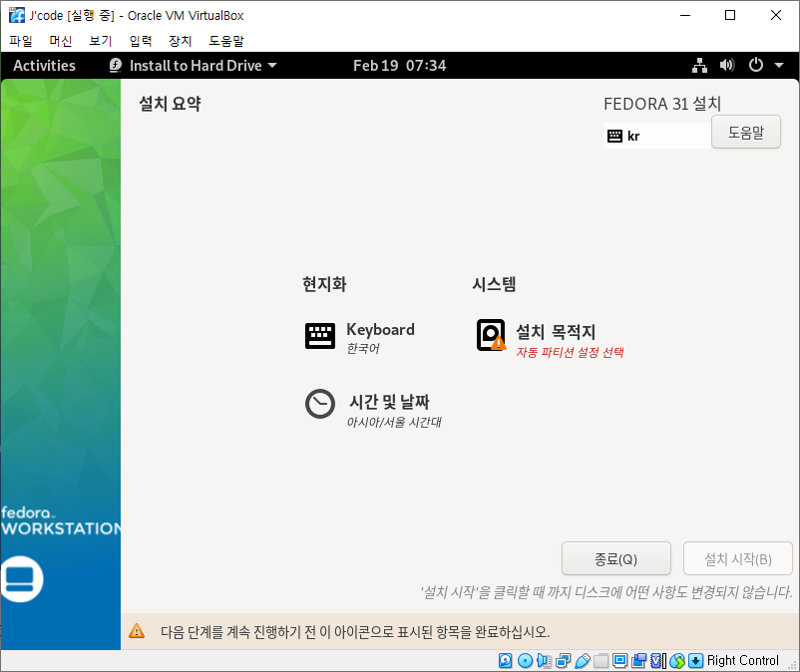The image size is (800, 672).
Task: Click the kr keyboard layout indicator
Action: [657, 136]
